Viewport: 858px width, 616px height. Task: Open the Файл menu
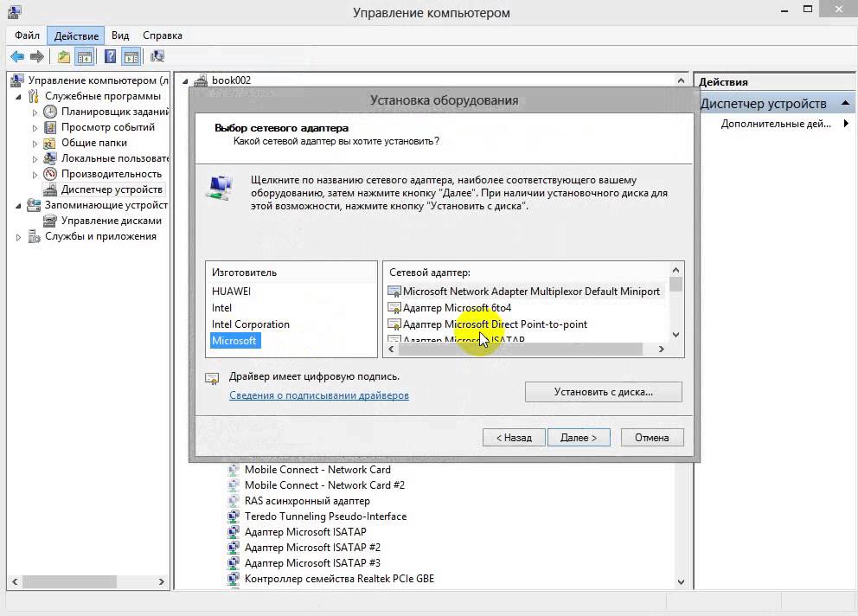coord(27,35)
